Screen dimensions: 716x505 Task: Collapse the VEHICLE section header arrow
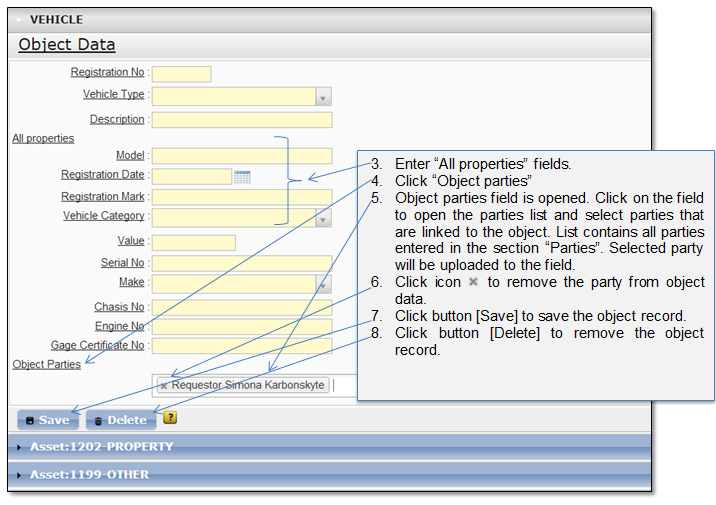coord(19,20)
